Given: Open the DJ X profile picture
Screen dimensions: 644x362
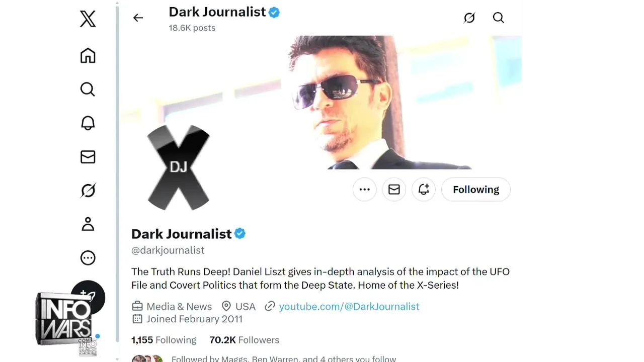Looking at the screenshot, I should click(x=178, y=167).
